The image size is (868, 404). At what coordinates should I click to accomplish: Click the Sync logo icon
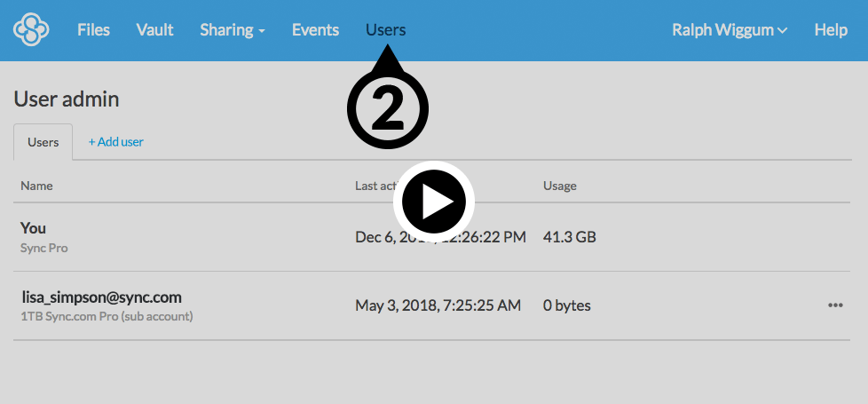tap(31, 29)
